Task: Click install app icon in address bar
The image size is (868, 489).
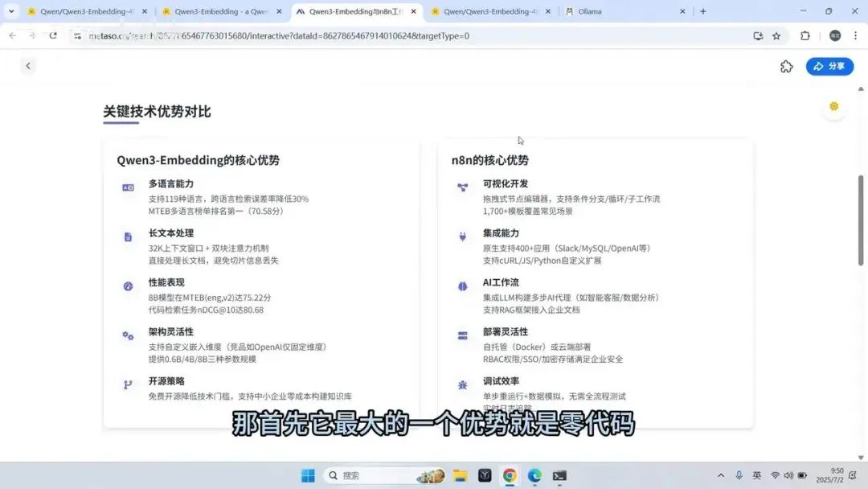Action: point(758,35)
